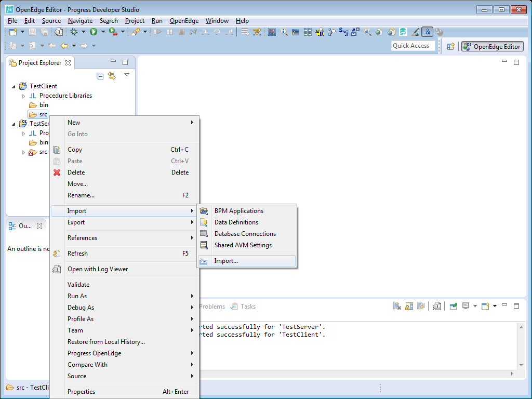Switch to the Problems tab
This screenshot has height=399, width=532.
(212, 307)
